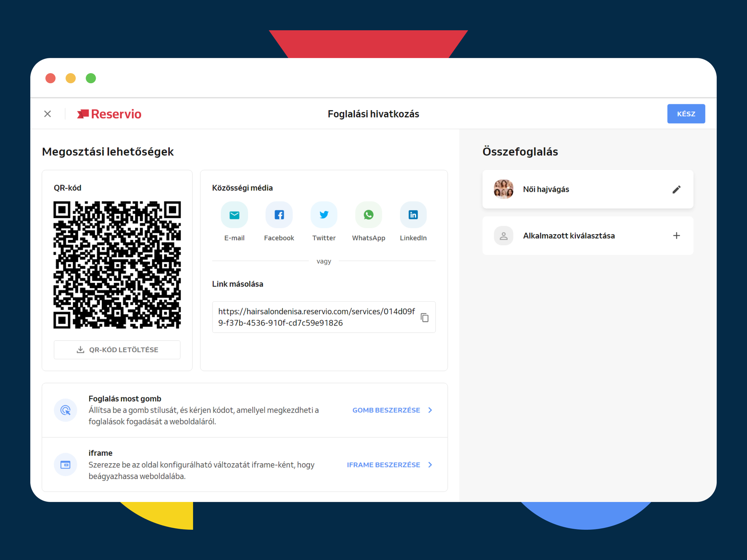Click the Női hajvágás avatar thumbnail
This screenshot has width=747, height=560.
(x=503, y=189)
